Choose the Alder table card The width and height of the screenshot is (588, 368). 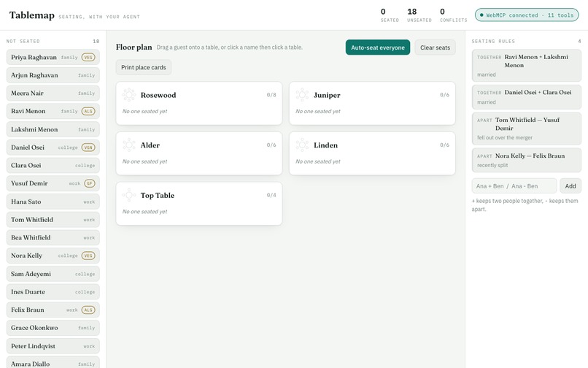click(198, 153)
